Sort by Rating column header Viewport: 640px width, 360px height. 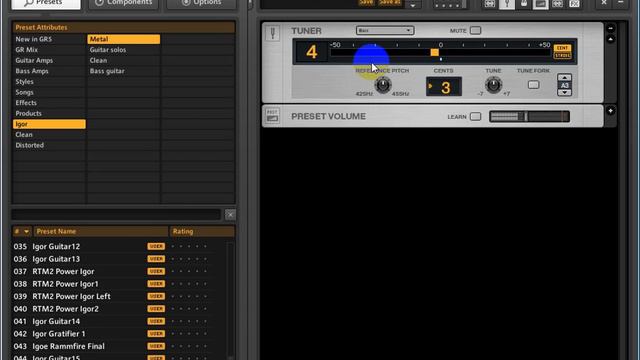(x=202, y=231)
